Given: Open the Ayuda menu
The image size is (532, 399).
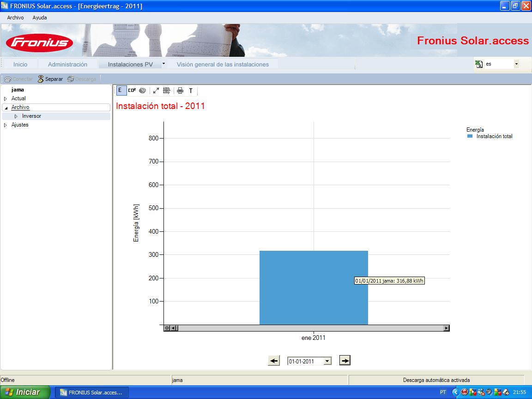Looking at the screenshot, I should pos(40,18).
